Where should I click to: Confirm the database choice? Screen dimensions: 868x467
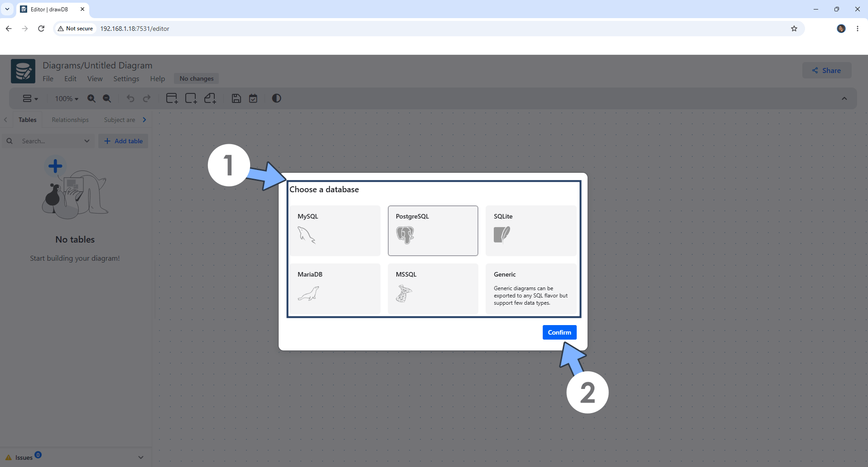point(559,332)
